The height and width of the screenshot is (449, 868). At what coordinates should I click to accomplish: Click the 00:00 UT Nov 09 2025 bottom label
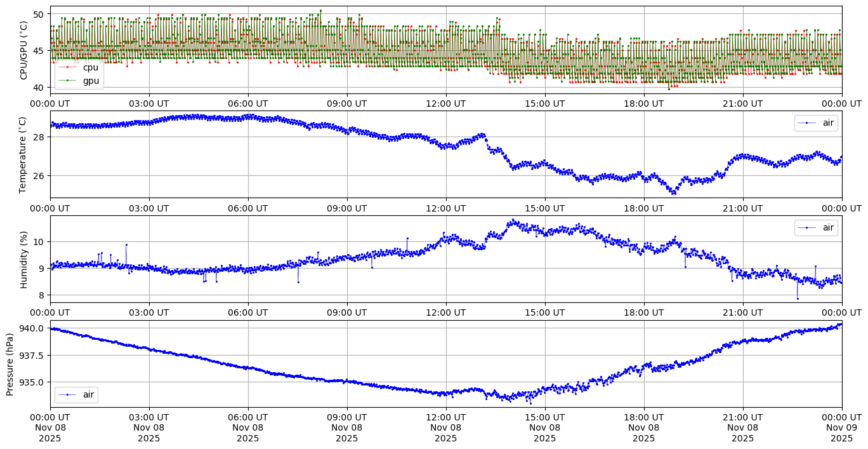[x=842, y=427]
